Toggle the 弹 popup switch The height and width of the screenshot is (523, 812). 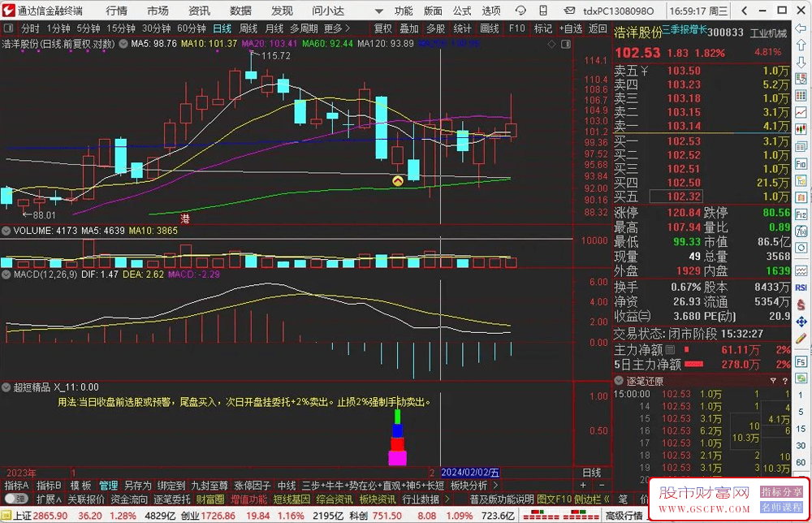pos(16,499)
